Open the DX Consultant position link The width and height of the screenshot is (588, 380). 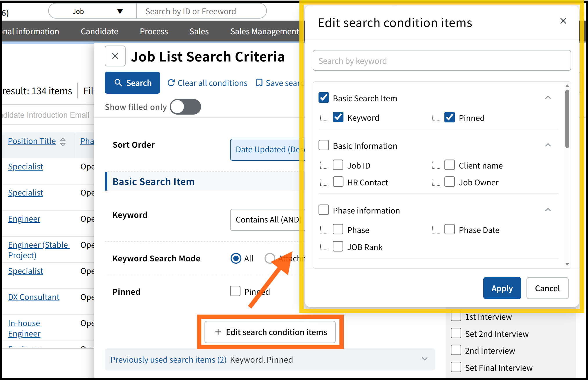tap(34, 297)
